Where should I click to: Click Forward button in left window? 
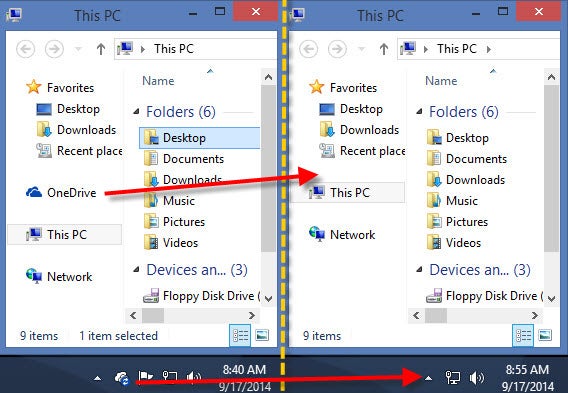tap(54, 49)
